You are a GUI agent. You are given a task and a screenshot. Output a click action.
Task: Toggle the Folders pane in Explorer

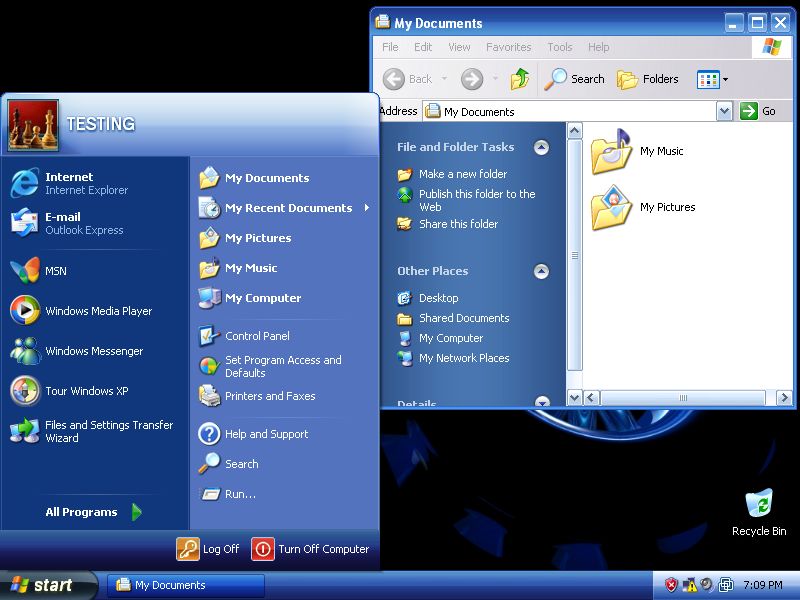[x=648, y=79]
